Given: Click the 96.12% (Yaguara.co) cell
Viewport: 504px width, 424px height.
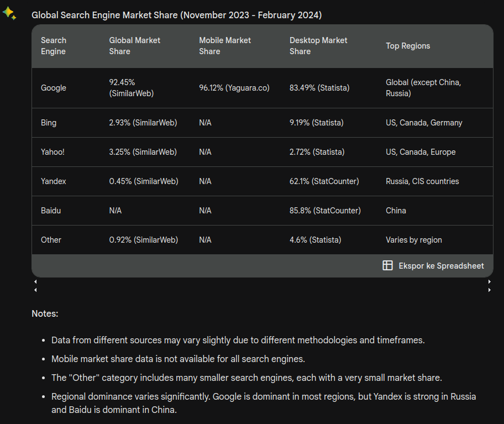Looking at the screenshot, I should pyautogui.click(x=234, y=88).
